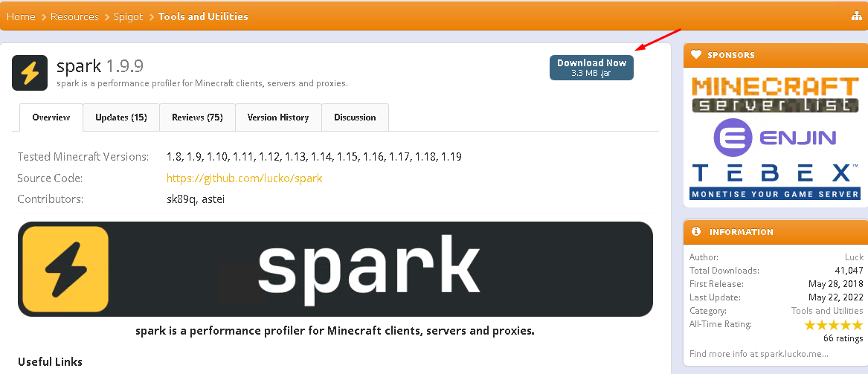Screen dimensions: 868x374
Task: Open the Updates (15) tab
Action: (121, 117)
